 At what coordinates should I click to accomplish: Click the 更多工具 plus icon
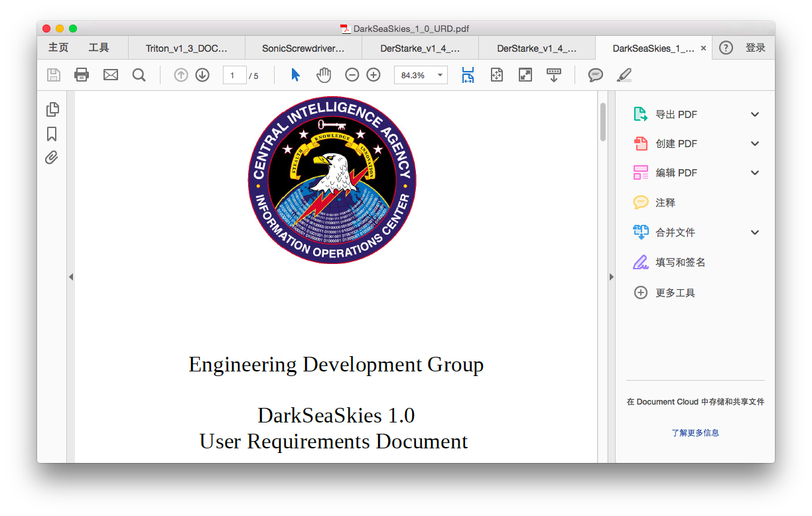coord(640,292)
